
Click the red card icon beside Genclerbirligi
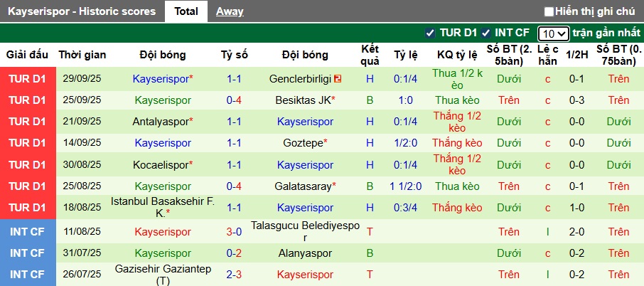pyautogui.click(x=338, y=78)
